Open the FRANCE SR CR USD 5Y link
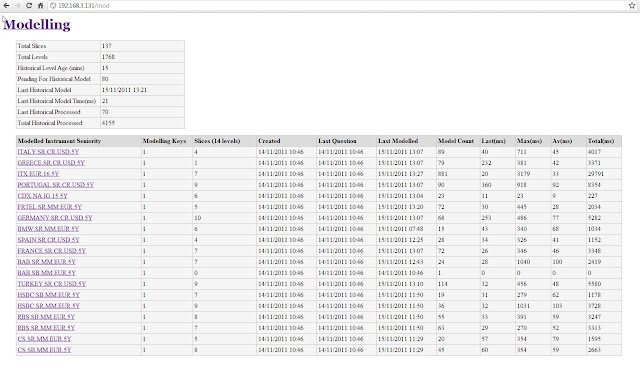The width and height of the screenshot is (640, 368). [52, 251]
